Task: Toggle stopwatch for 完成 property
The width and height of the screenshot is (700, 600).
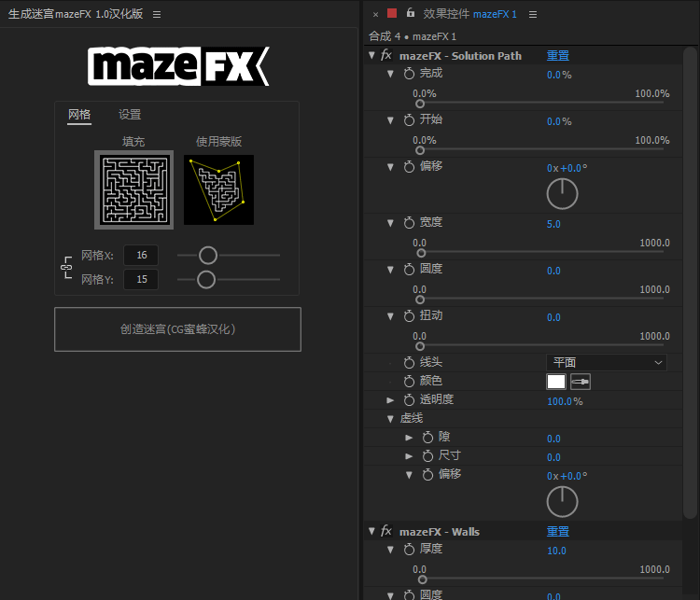Action: tap(409, 74)
